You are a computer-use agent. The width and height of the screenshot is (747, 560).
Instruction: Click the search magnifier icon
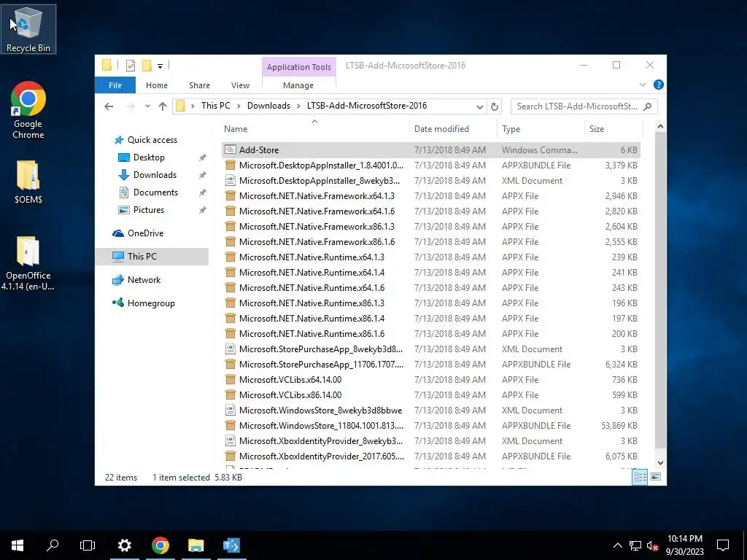[x=648, y=106]
